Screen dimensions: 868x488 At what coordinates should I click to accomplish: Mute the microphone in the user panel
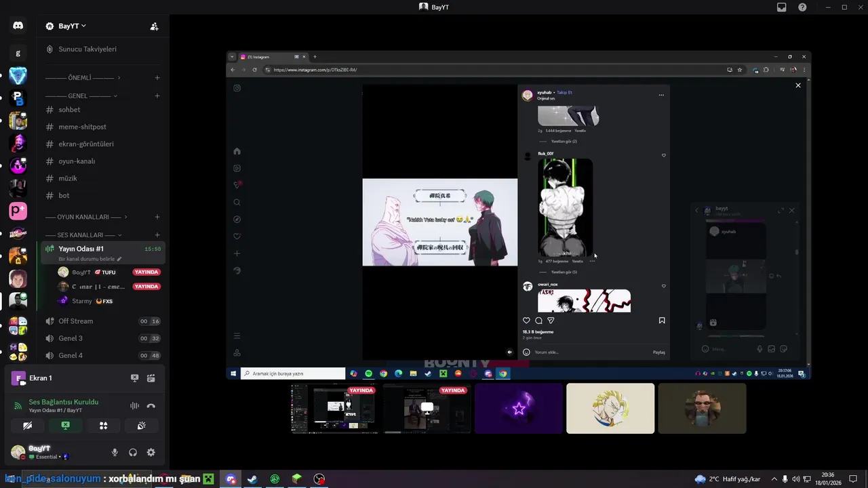[115, 452]
